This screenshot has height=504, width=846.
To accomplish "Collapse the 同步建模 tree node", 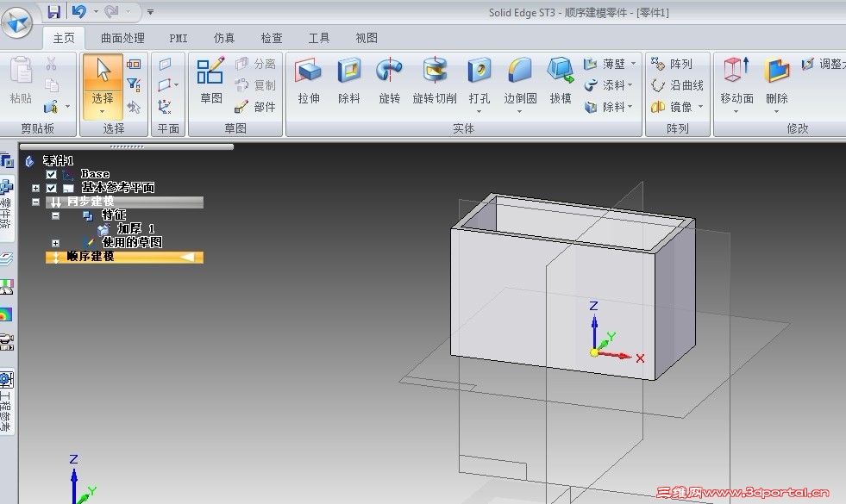I will 35,202.
